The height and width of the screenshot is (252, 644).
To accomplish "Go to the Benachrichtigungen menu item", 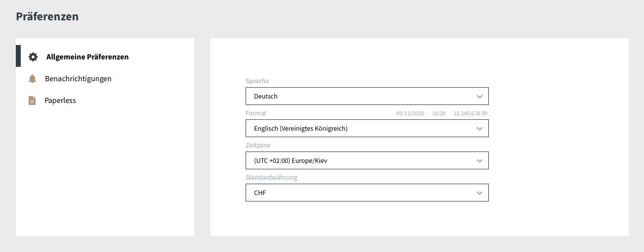I will 78,79.
